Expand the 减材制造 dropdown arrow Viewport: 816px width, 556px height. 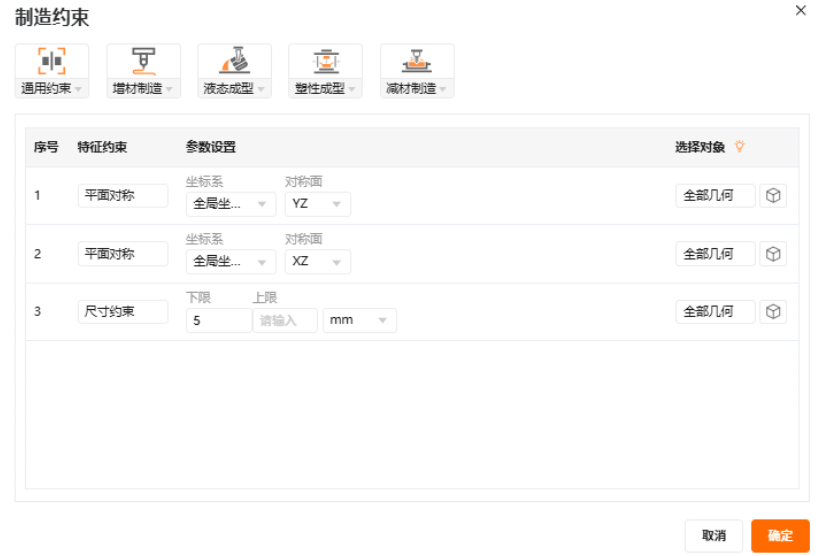443,90
